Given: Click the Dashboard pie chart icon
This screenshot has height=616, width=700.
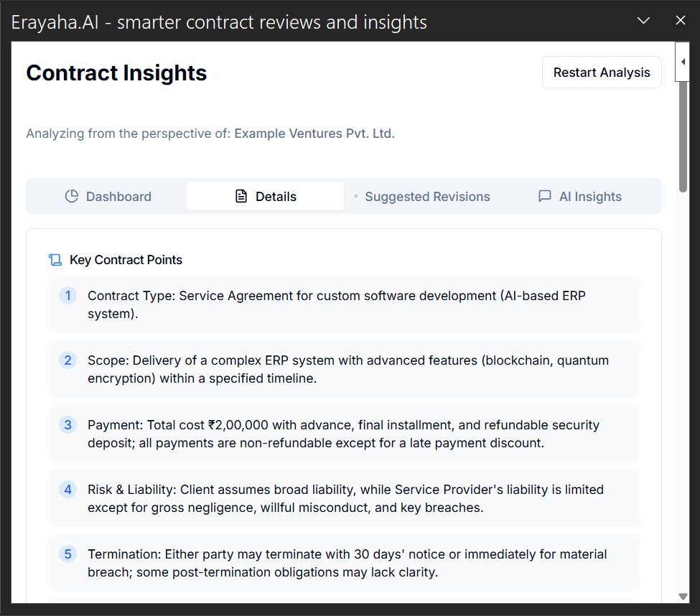Looking at the screenshot, I should click(x=71, y=197).
